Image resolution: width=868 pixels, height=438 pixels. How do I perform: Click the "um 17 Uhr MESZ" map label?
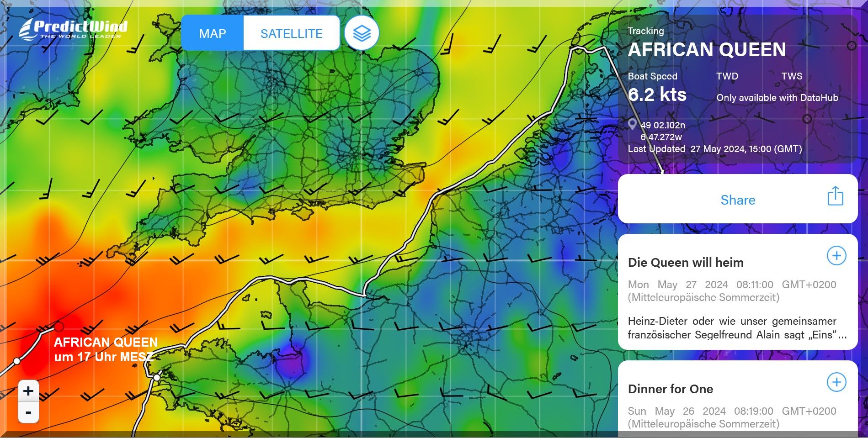tap(103, 357)
